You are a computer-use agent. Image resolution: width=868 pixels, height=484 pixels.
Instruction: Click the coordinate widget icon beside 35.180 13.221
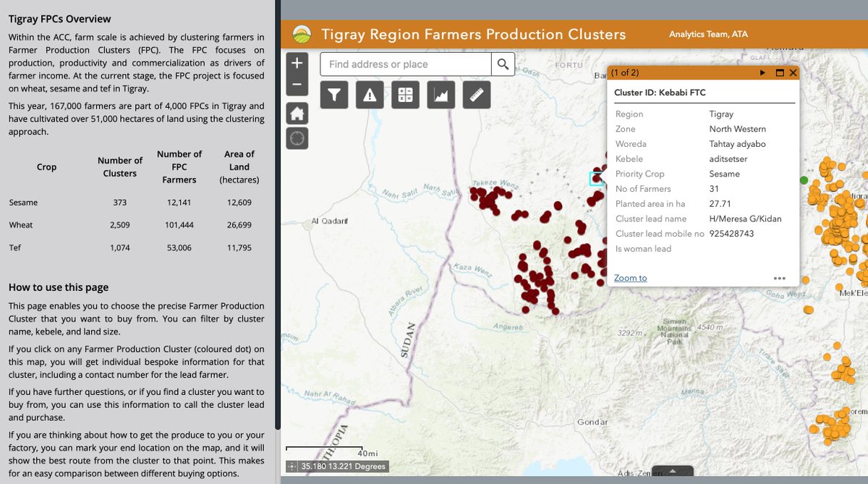tap(292, 467)
